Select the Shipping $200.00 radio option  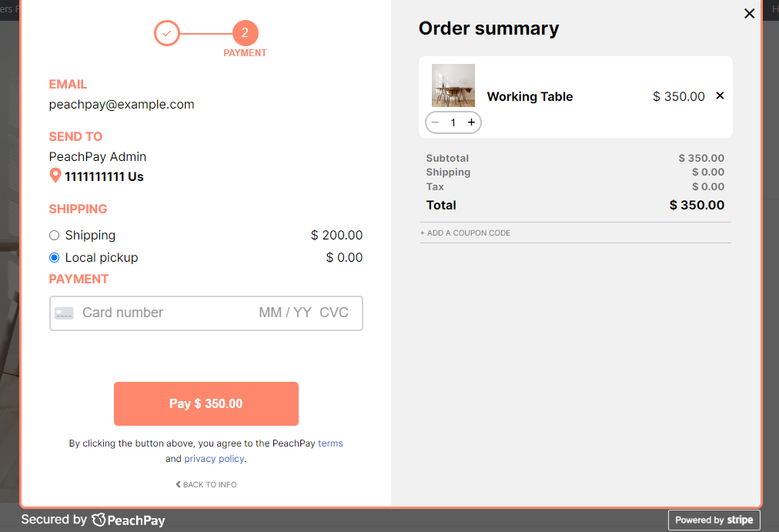click(54, 235)
